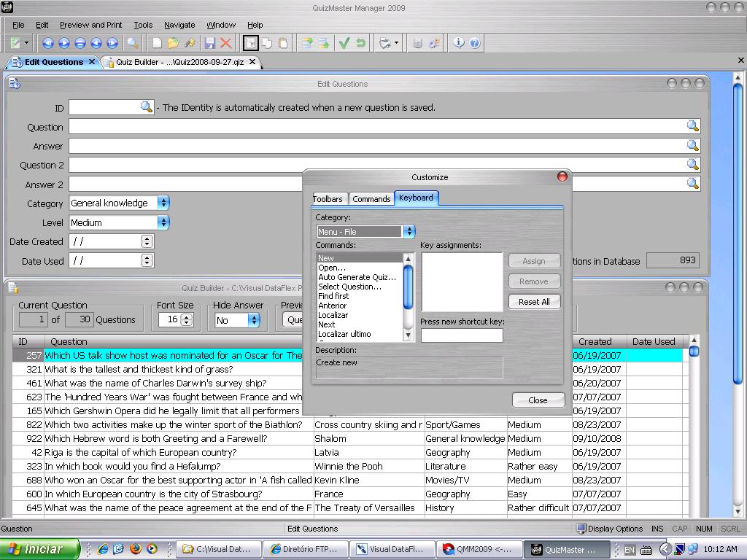Save with the floppy disk icon
747x560 pixels.
(x=209, y=43)
